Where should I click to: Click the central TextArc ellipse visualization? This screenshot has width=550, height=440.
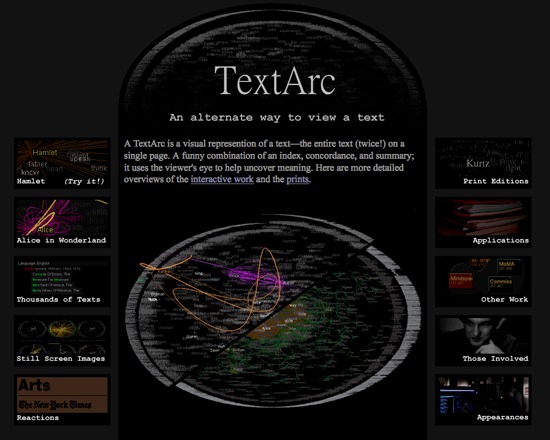coord(273,311)
